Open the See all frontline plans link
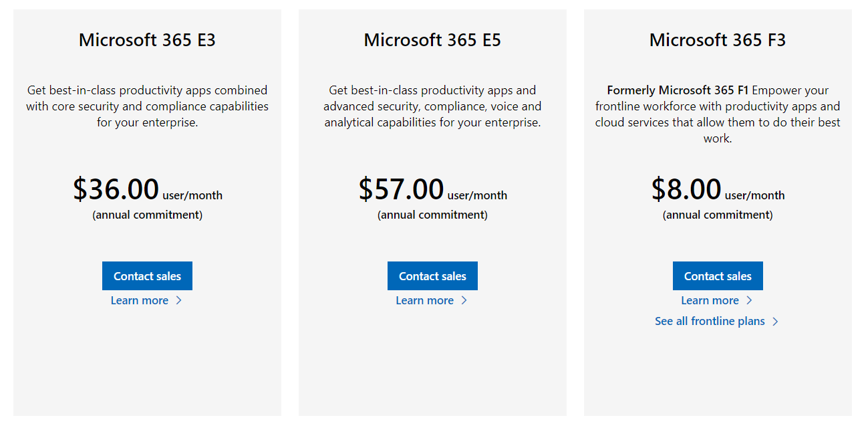This screenshot has width=868, height=428. (710, 321)
